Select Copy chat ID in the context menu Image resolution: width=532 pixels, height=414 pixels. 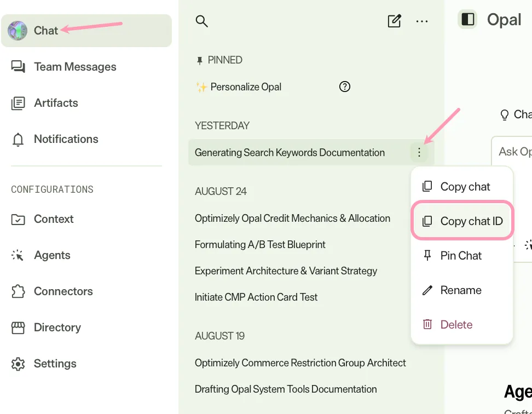click(x=462, y=221)
